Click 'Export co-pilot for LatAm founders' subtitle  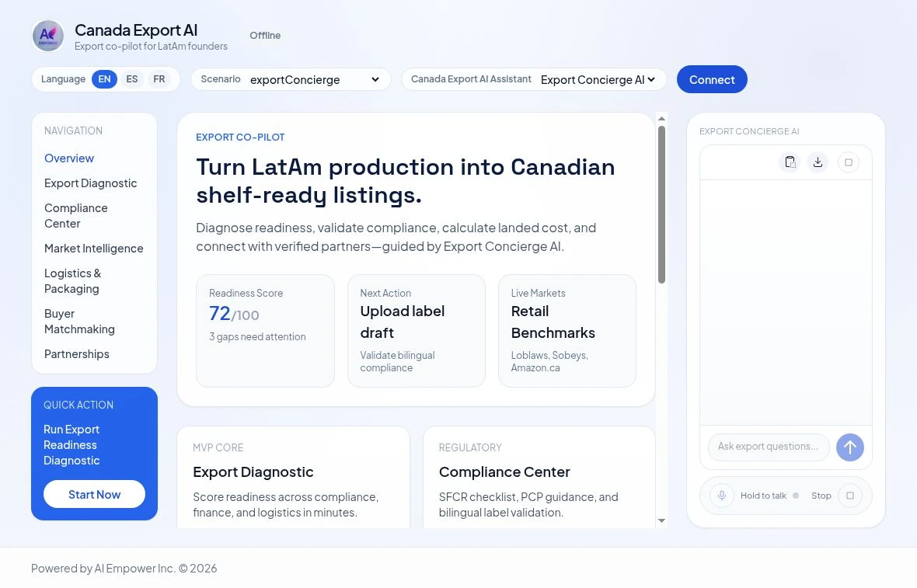coord(151,46)
